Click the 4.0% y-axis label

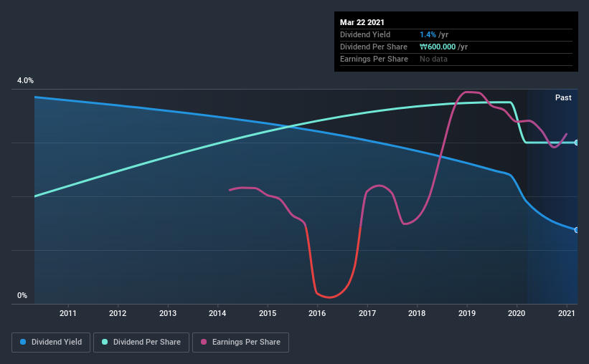click(x=25, y=81)
